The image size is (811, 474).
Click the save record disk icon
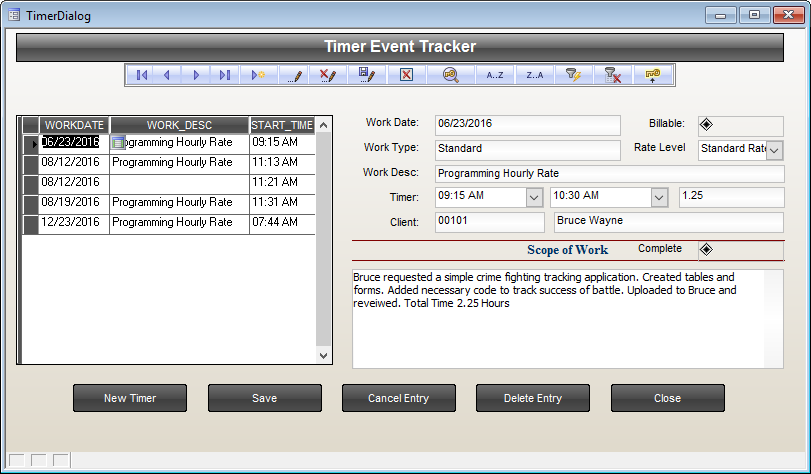[366, 75]
